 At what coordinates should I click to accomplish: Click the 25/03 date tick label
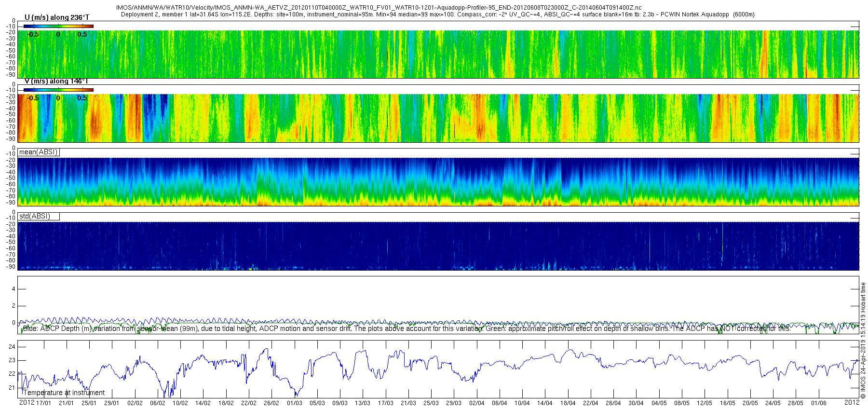pyautogui.click(x=431, y=403)
